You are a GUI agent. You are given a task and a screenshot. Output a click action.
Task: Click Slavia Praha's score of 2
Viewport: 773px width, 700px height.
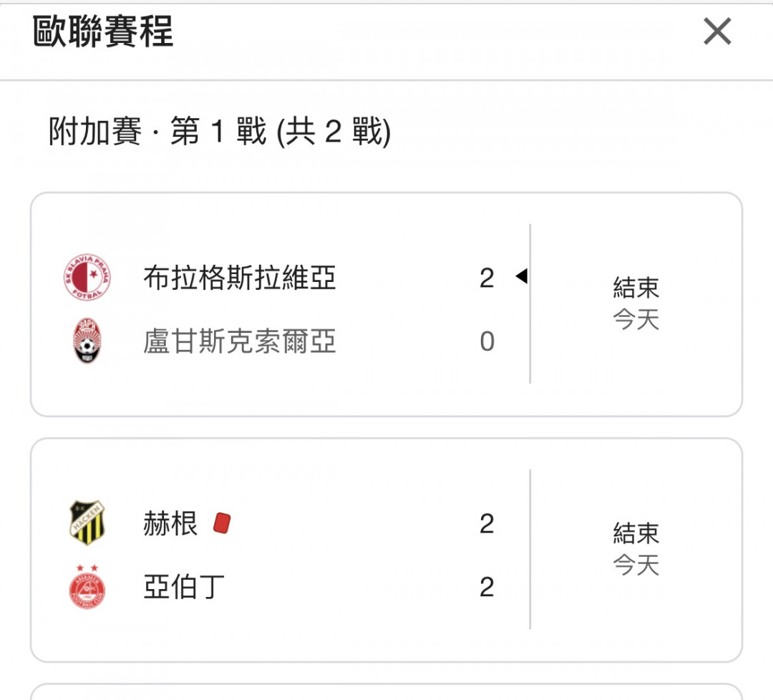487,278
